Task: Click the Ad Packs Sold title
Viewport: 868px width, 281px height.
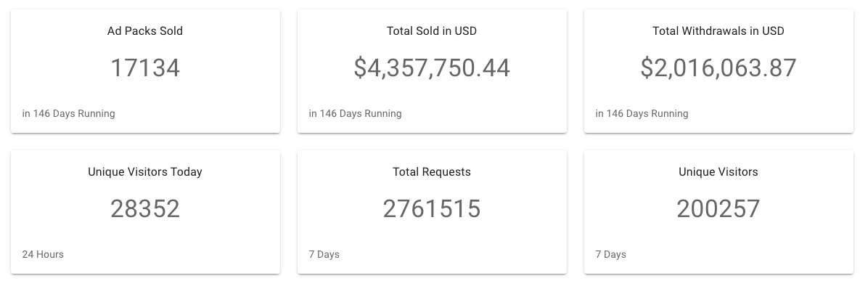Action: [x=145, y=31]
